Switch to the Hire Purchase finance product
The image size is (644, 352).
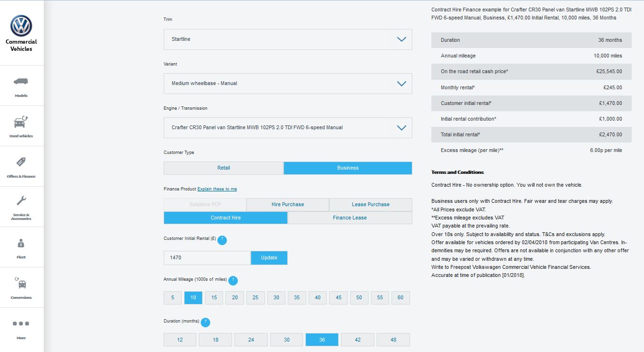tap(288, 204)
